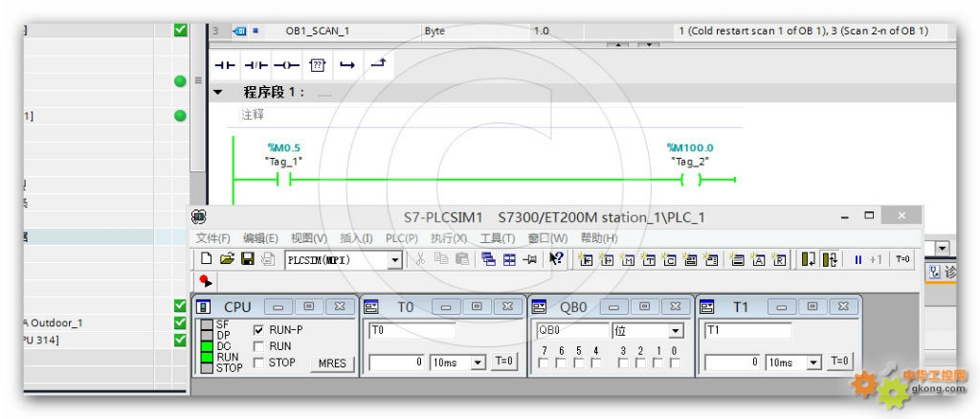Click the close branch arrow icon
980x419 pixels.
pos(378,64)
